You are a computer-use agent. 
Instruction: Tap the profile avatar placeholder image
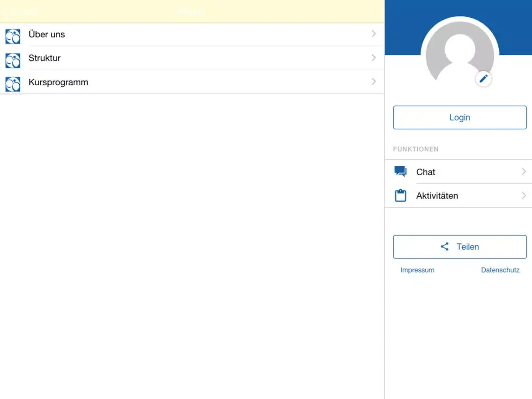click(x=459, y=54)
